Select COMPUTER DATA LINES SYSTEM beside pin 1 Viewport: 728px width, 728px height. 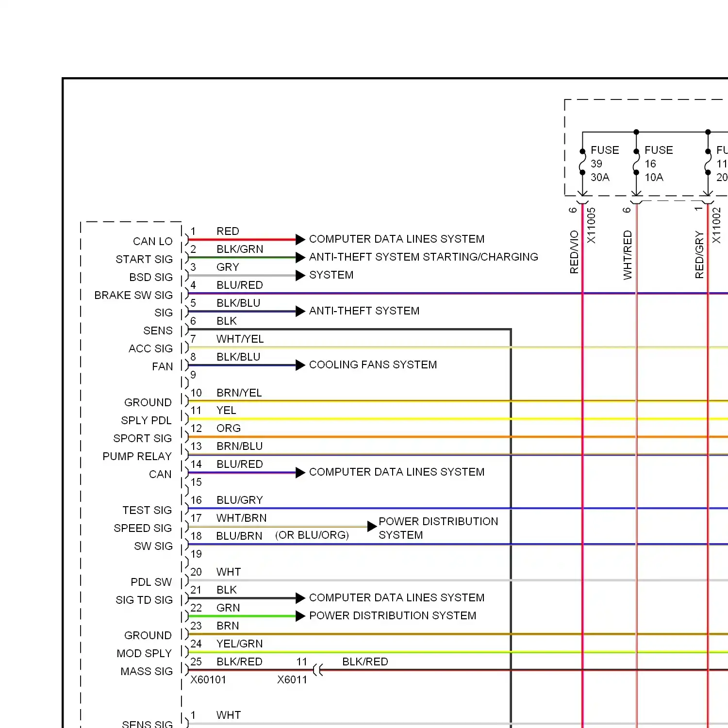point(397,239)
